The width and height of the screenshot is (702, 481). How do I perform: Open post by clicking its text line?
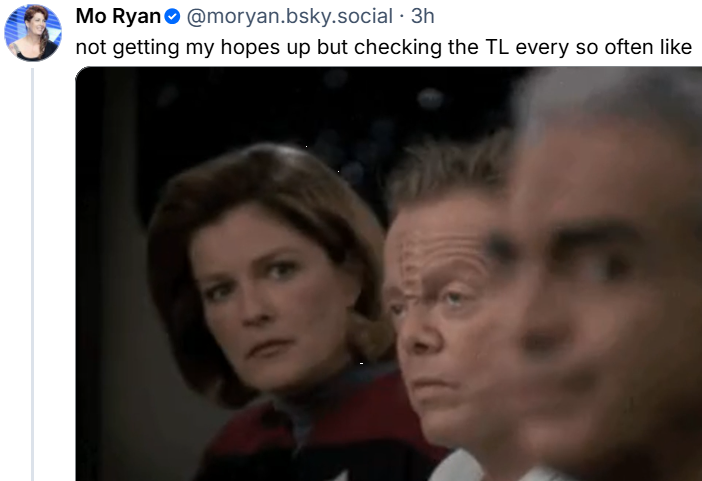click(384, 47)
